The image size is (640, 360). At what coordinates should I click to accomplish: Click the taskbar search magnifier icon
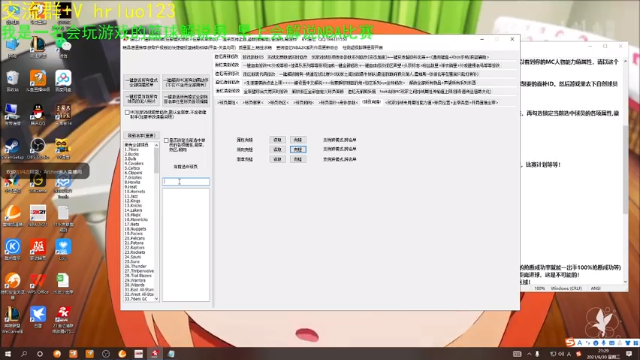[24, 354]
